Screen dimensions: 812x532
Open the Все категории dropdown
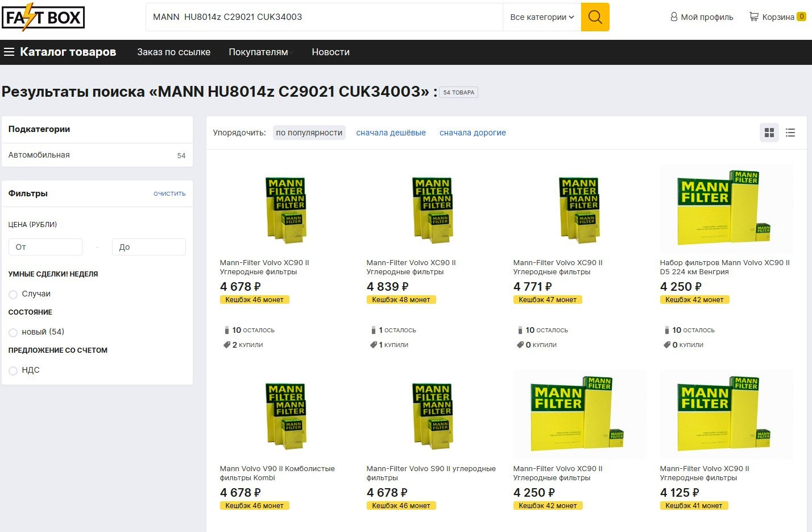point(542,17)
